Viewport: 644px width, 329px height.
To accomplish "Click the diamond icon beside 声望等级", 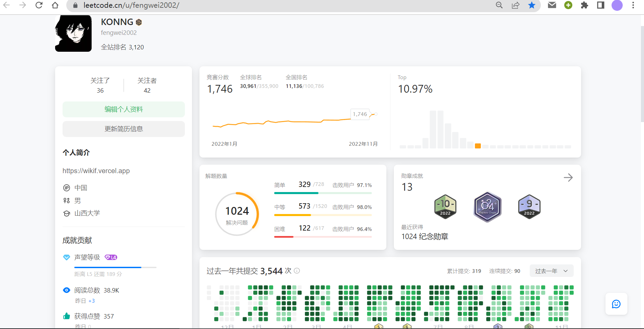I will [x=67, y=257].
